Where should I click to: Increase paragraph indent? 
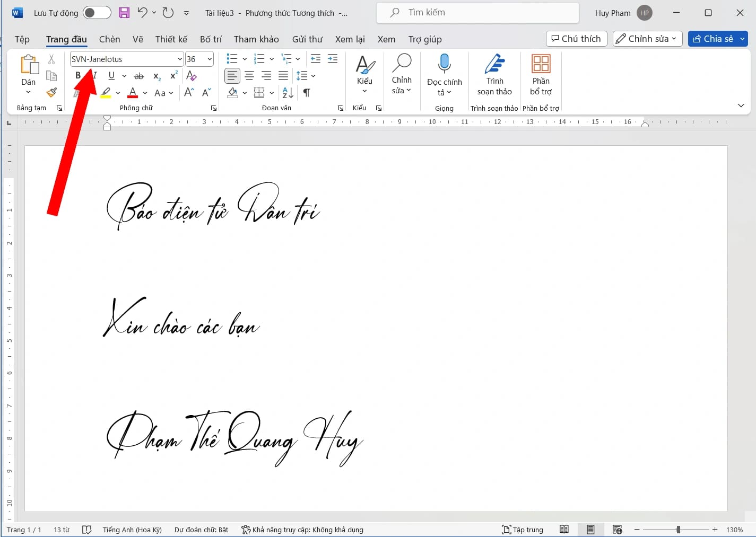[333, 59]
